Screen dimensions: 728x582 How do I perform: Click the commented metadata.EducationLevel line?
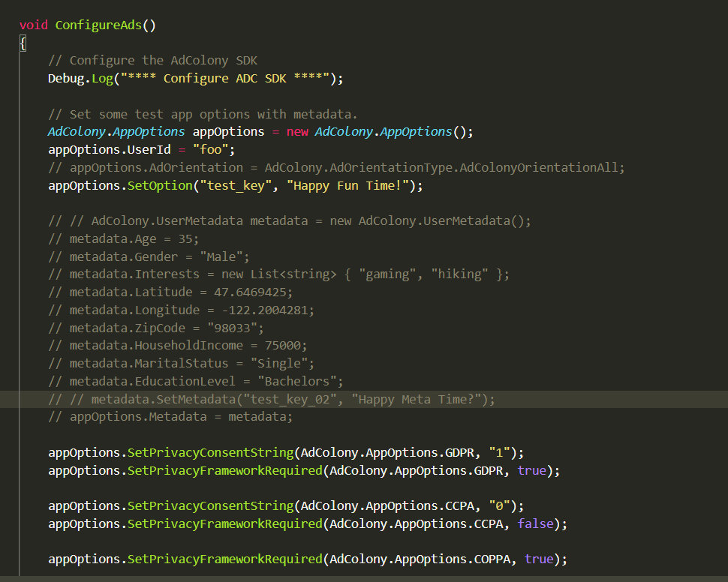196,382
